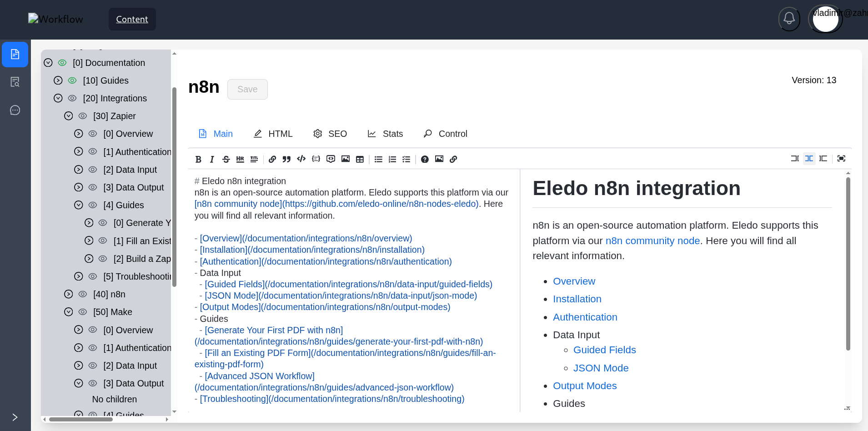
Task: Collapse the [50] Make node
Action: [69, 312]
